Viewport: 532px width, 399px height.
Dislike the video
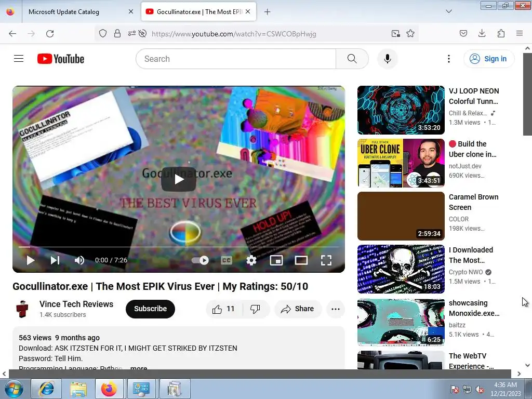pyautogui.click(x=256, y=309)
